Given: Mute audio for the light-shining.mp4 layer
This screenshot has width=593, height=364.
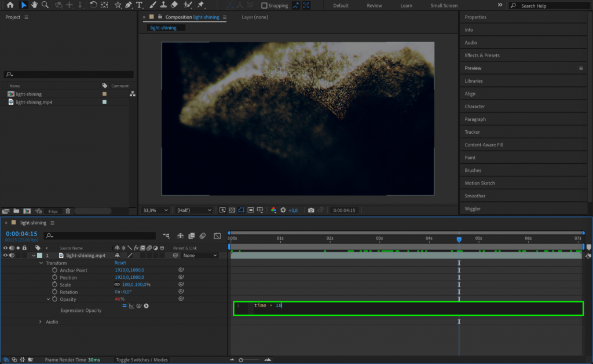Looking at the screenshot, I should click(x=11, y=255).
